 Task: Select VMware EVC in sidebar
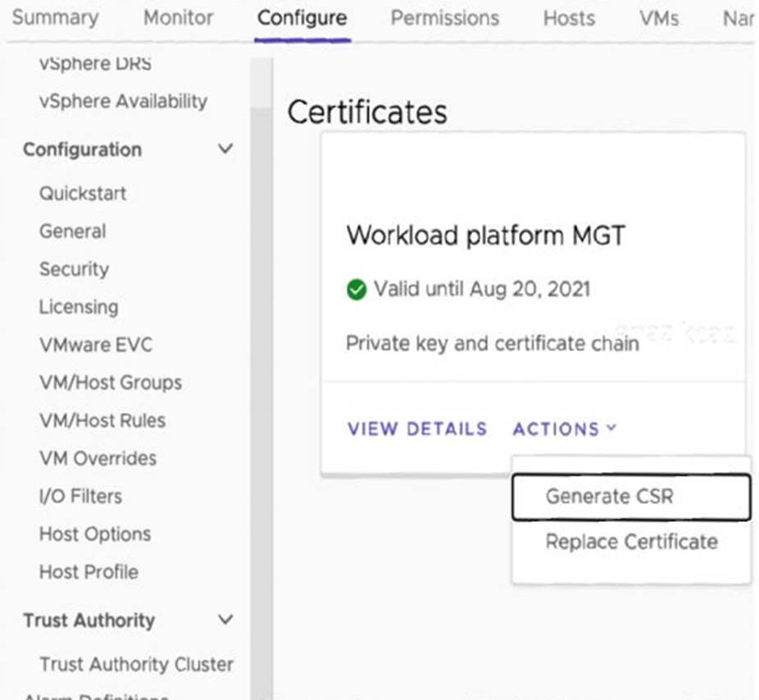click(95, 344)
